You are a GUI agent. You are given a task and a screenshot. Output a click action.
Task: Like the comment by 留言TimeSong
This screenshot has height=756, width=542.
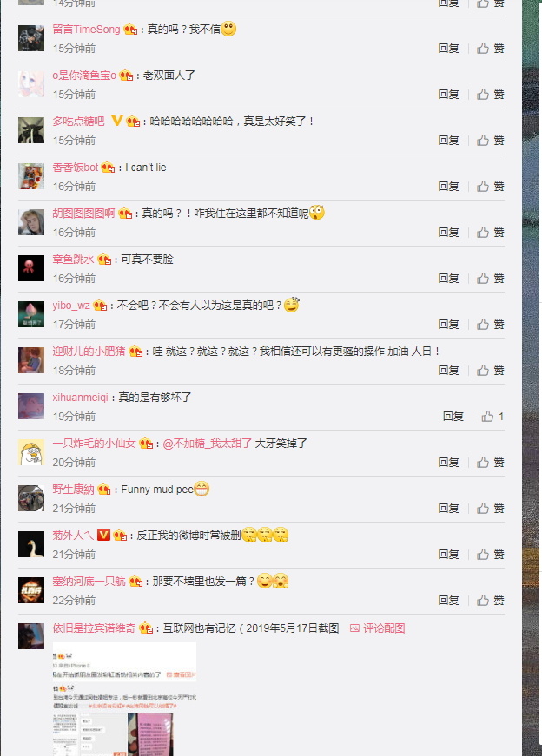[491, 49]
